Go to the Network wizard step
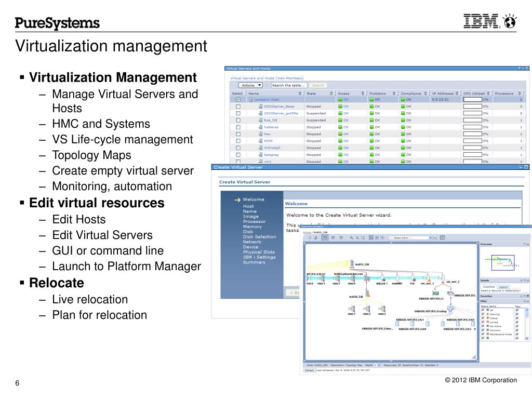This screenshot has height=399, width=532. click(252, 242)
